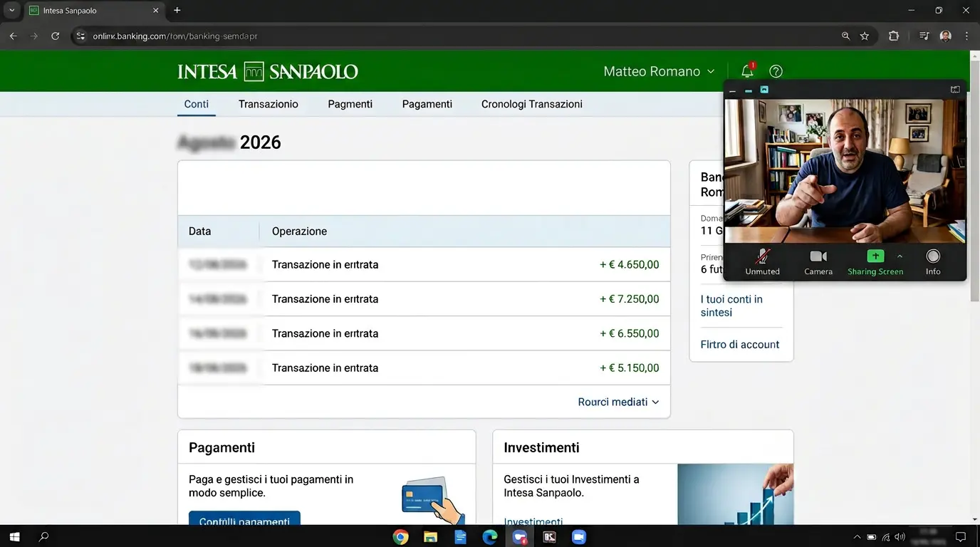Open the blue document app in the taskbar
Viewport: 980px width, 547px height.
pyautogui.click(x=460, y=537)
